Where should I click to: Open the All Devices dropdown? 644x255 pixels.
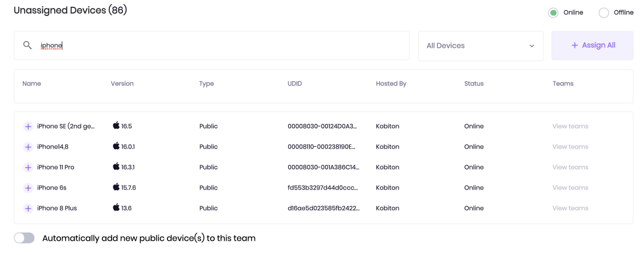coord(481,46)
